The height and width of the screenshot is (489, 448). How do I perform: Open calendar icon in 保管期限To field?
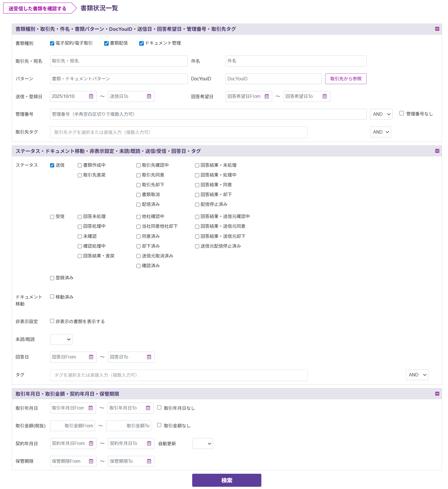(149, 461)
